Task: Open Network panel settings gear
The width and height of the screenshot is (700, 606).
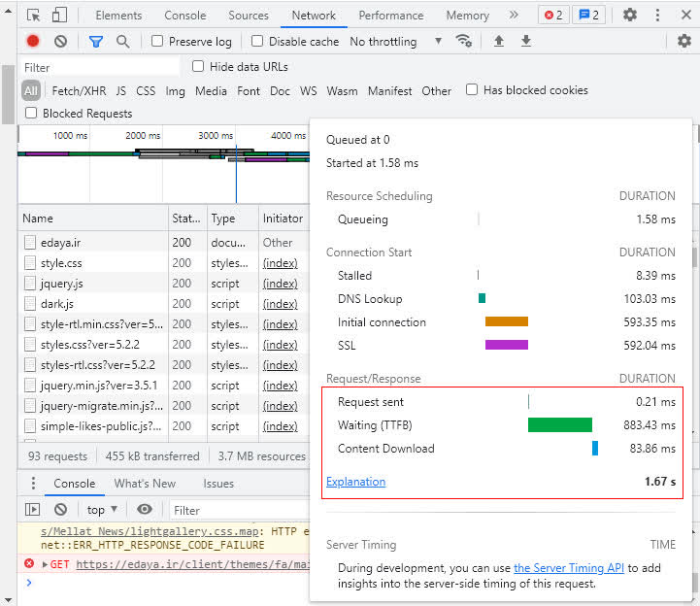Action: pos(683,41)
